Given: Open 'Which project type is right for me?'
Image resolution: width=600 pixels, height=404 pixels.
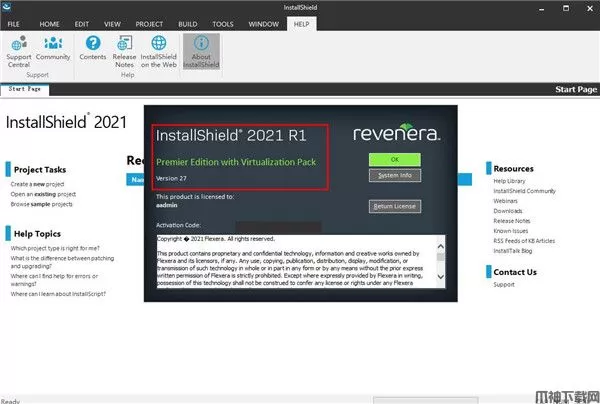Looking at the screenshot, I should coord(55,248).
